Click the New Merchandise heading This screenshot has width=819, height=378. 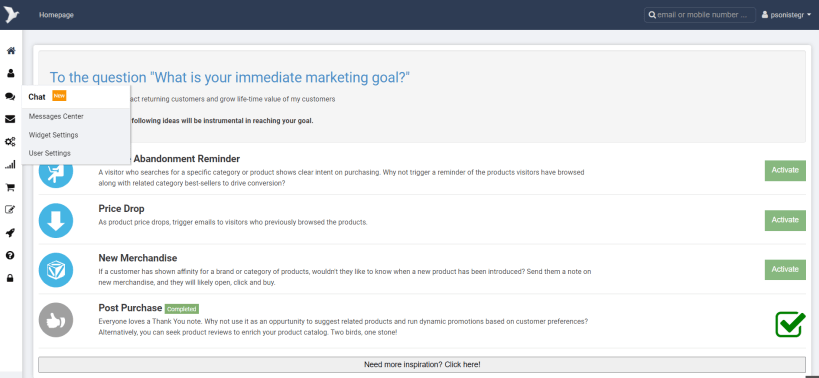click(x=138, y=258)
